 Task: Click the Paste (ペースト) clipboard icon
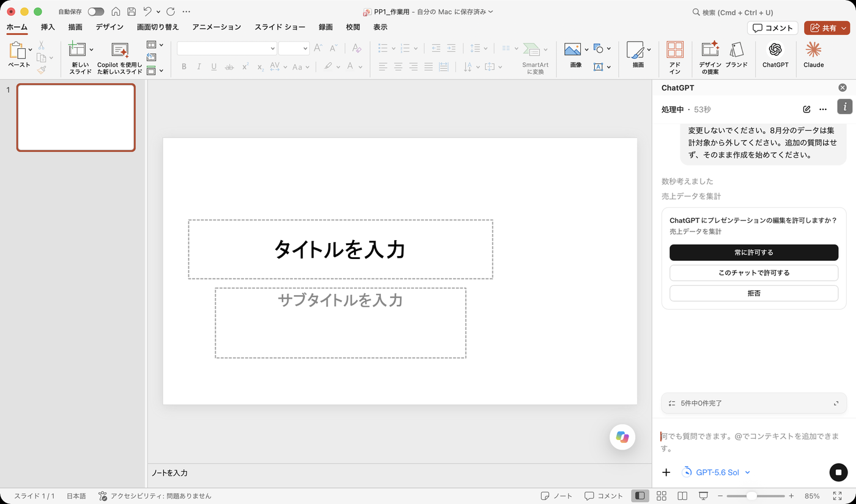[x=18, y=51]
